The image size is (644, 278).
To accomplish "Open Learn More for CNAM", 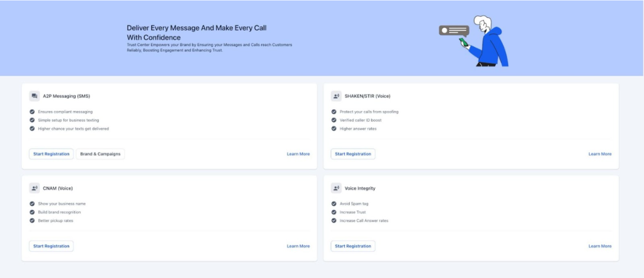I will pos(298,246).
